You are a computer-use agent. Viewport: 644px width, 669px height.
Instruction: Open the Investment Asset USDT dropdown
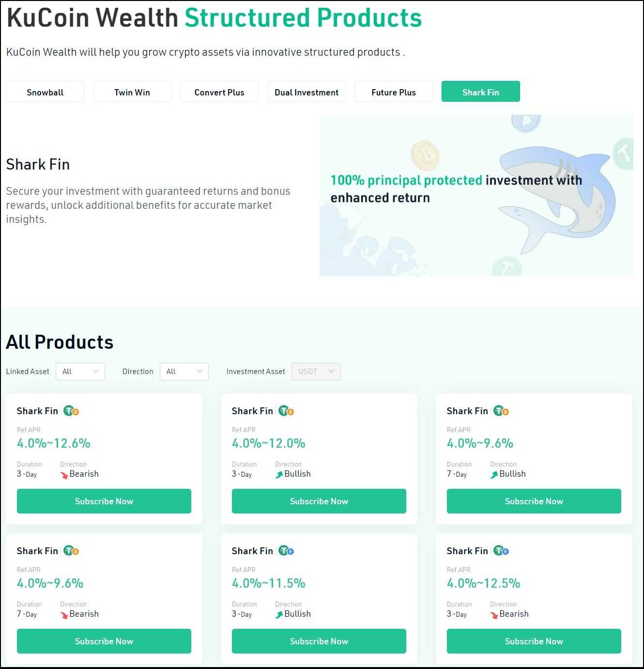tap(316, 371)
